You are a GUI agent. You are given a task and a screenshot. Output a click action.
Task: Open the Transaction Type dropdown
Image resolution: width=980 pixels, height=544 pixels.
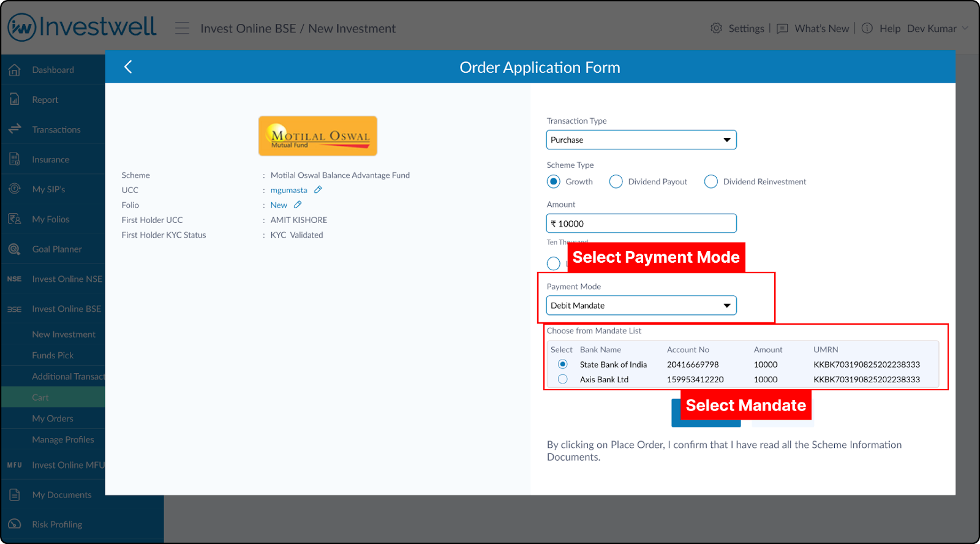641,140
